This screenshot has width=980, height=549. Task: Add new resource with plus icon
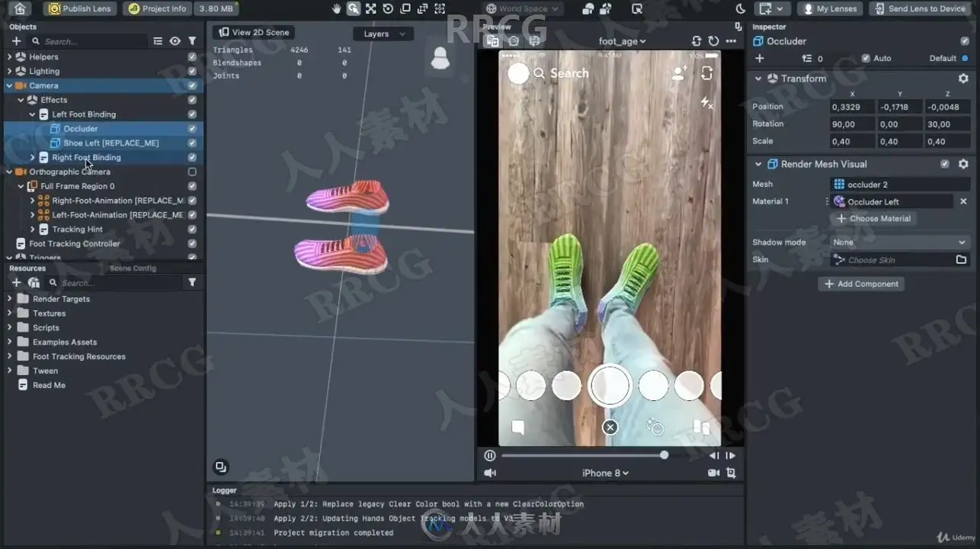pos(16,282)
